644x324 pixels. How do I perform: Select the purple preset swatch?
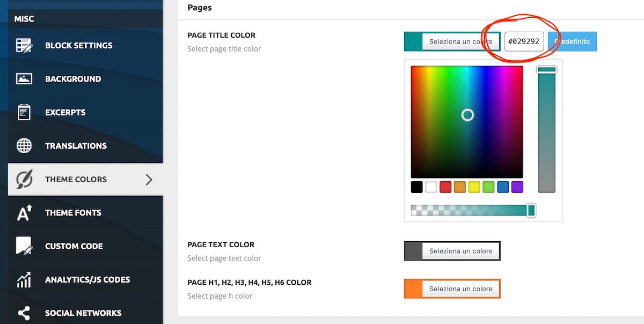tap(517, 187)
